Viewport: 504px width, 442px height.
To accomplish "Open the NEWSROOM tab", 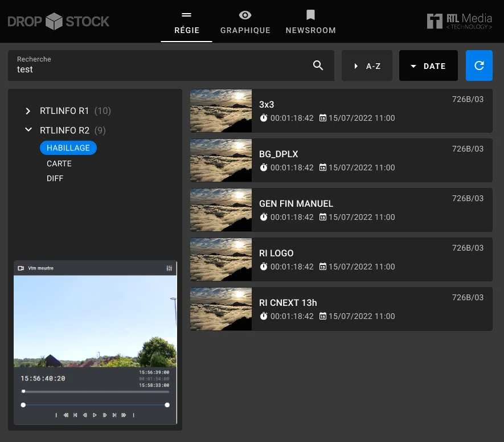I will [x=310, y=22].
